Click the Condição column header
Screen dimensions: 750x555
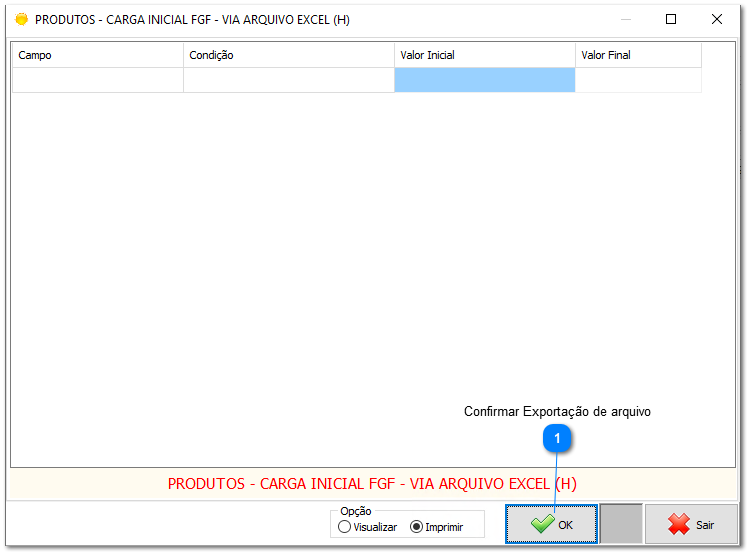[289, 55]
